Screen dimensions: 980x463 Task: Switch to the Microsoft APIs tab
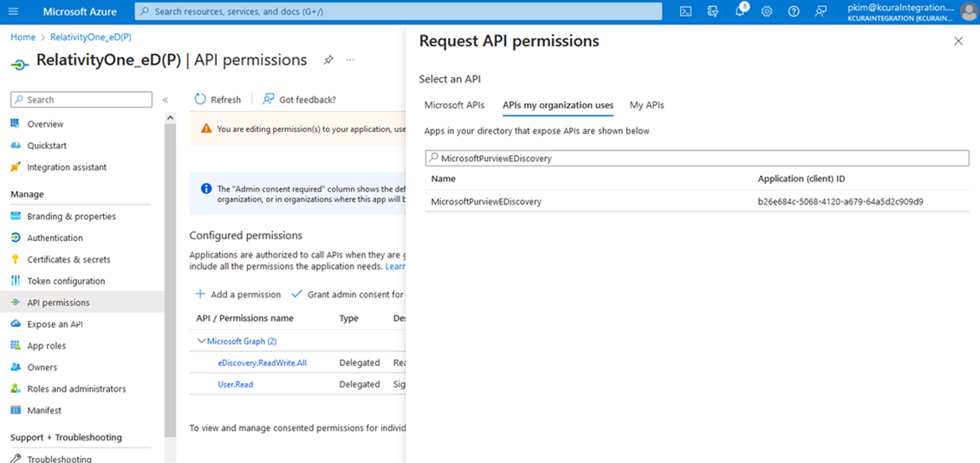point(454,105)
